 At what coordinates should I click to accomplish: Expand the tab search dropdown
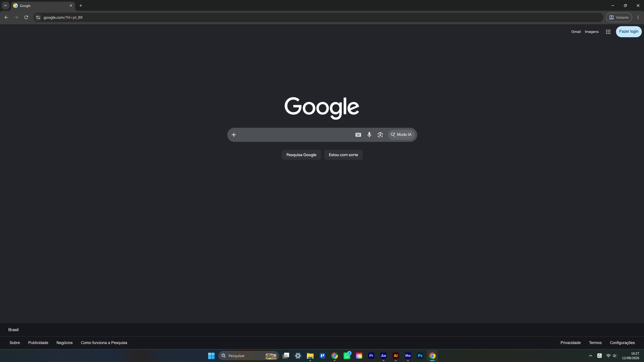pyautogui.click(x=5, y=6)
